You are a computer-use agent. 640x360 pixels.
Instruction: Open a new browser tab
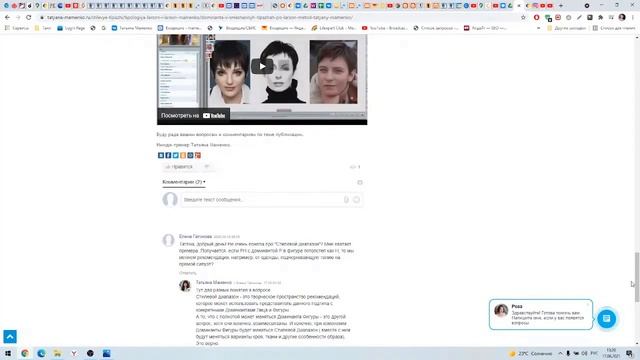pos(560,6)
